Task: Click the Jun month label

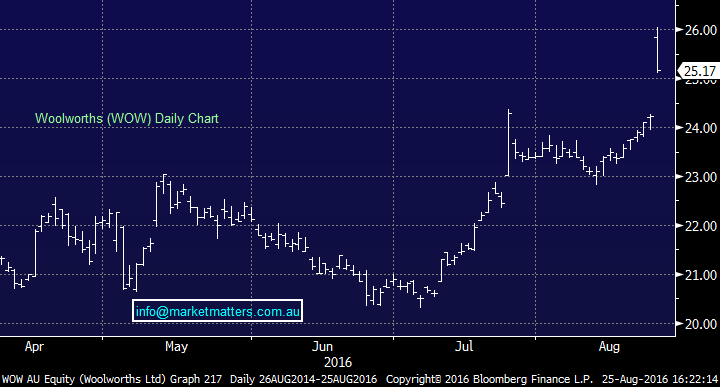Action: [x=322, y=347]
